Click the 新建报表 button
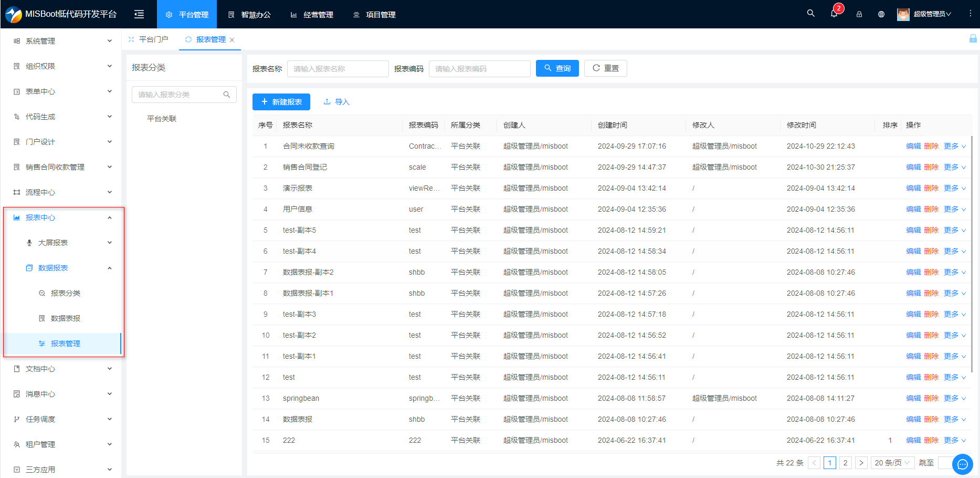This screenshot has height=478, width=980. (281, 102)
